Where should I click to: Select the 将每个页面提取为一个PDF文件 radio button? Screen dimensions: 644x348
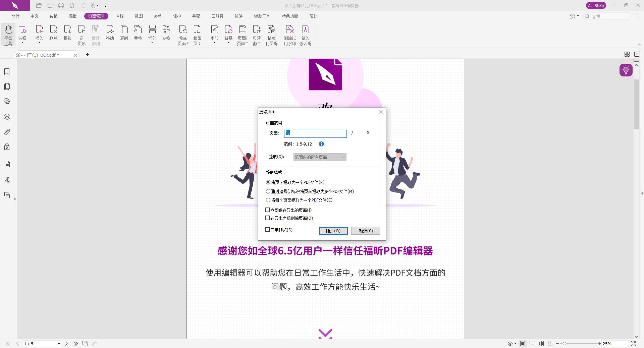(x=268, y=200)
